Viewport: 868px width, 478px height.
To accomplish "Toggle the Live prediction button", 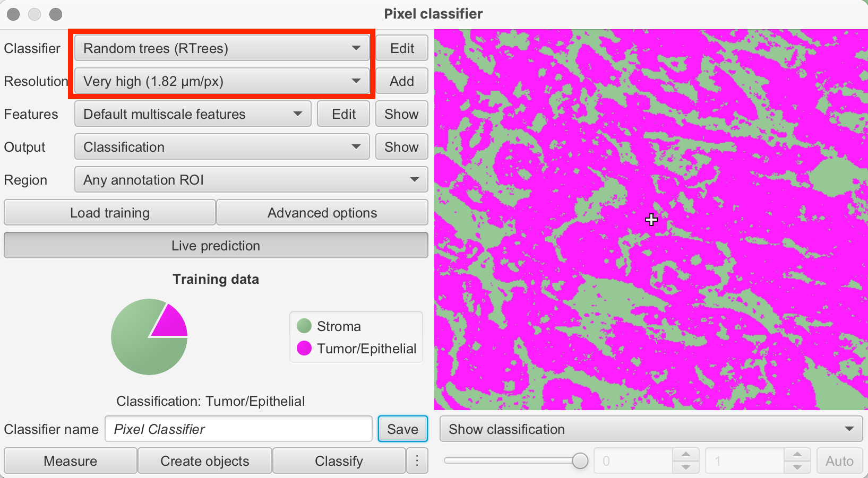I will click(216, 246).
